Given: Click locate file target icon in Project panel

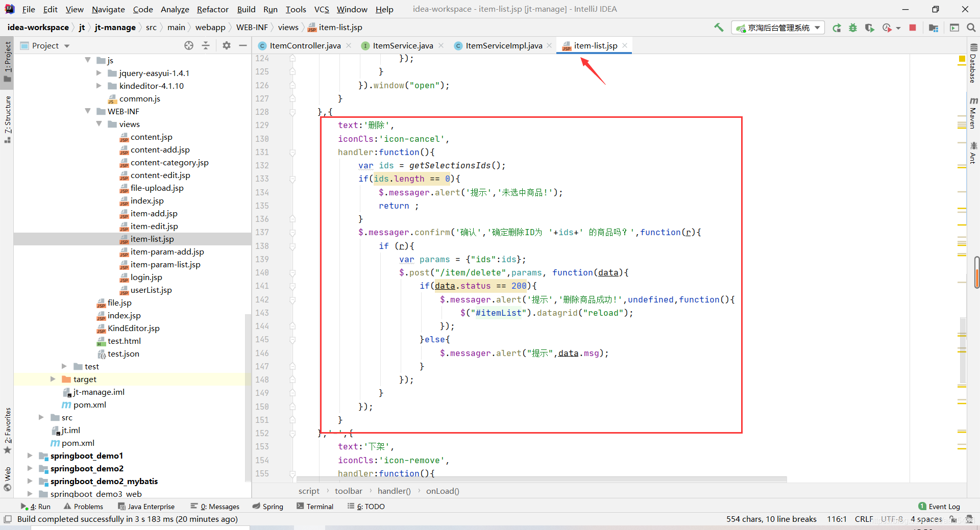Looking at the screenshot, I should pyautogui.click(x=189, y=46).
